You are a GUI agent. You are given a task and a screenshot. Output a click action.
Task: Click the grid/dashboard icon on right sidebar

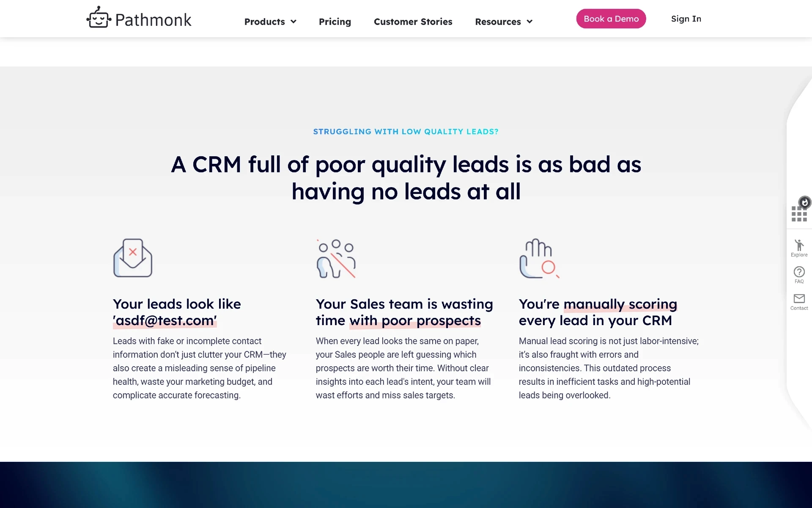pos(798,213)
